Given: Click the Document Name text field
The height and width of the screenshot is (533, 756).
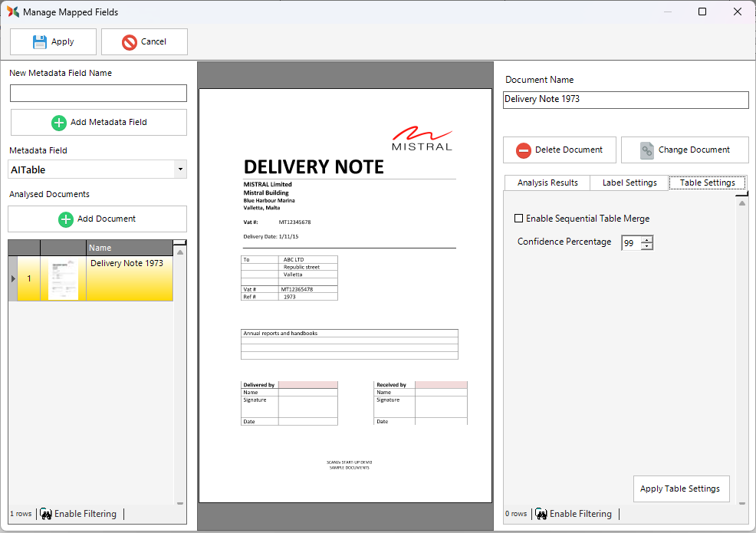Looking at the screenshot, I should click(625, 100).
